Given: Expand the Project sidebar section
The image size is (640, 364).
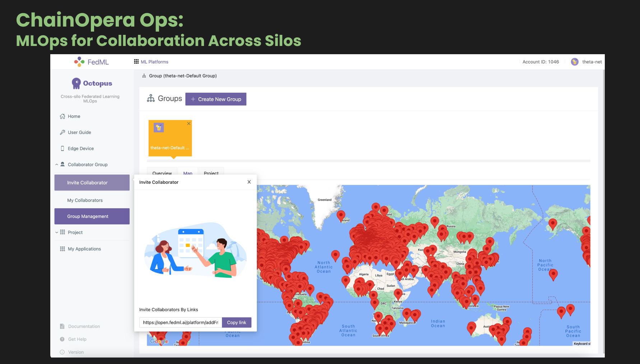Looking at the screenshot, I should point(57,233).
